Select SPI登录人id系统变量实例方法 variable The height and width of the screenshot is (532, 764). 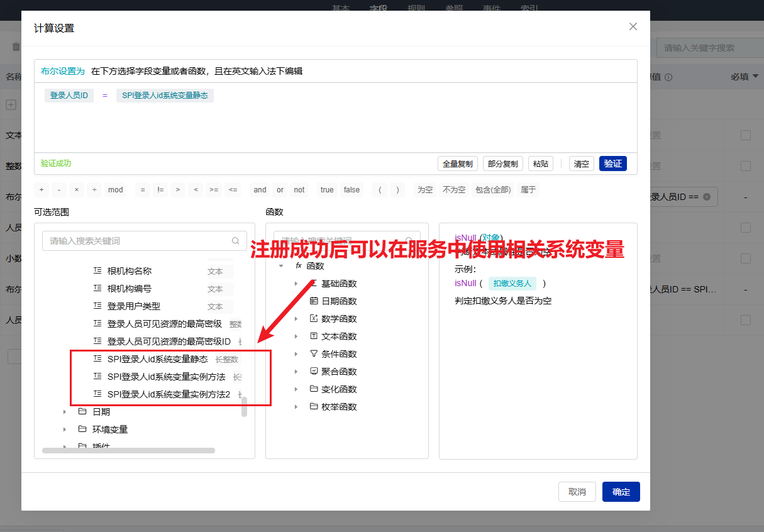pyautogui.click(x=166, y=377)
